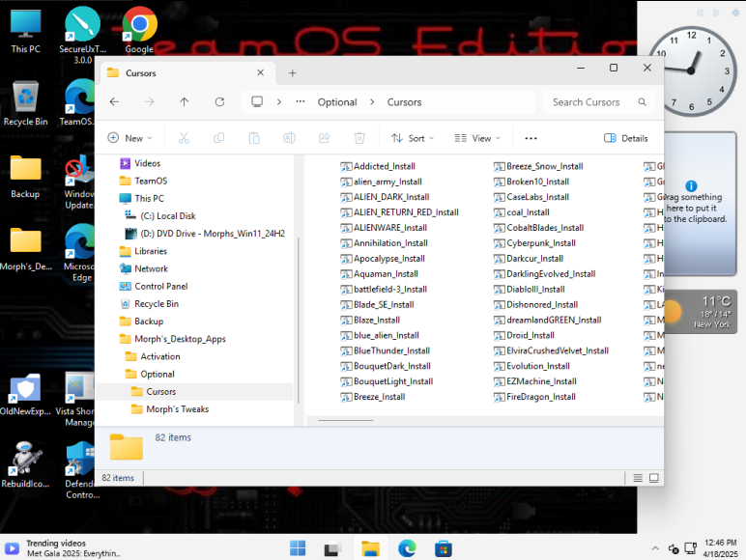Select Videos in navigation pane
The height and width of the screenshot is (560, 746).
148,163
